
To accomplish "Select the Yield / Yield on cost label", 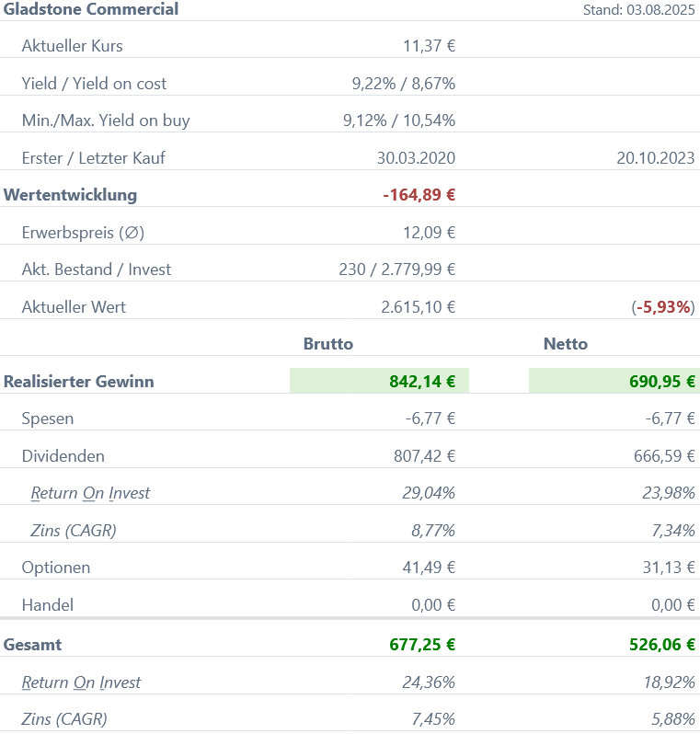I will 94,84.
